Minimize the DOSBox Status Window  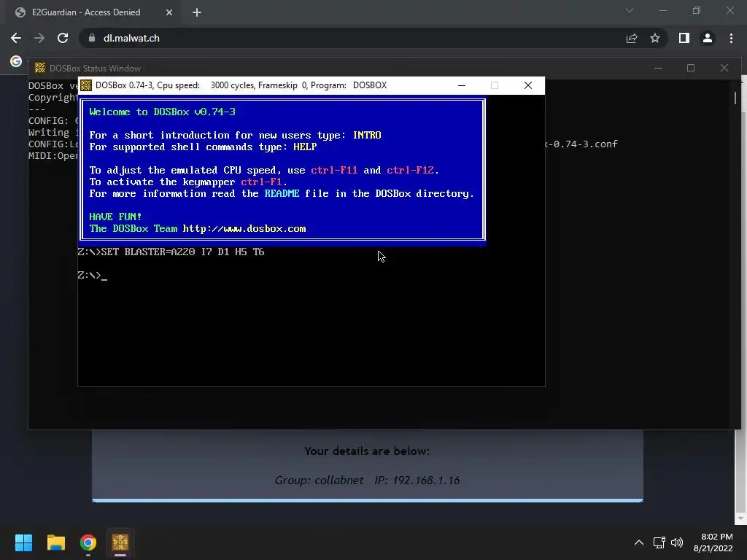pos(658,68)
